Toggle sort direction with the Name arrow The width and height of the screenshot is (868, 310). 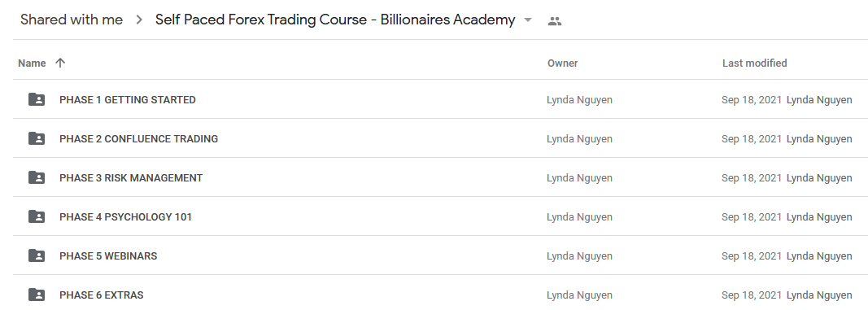[60, 63]
